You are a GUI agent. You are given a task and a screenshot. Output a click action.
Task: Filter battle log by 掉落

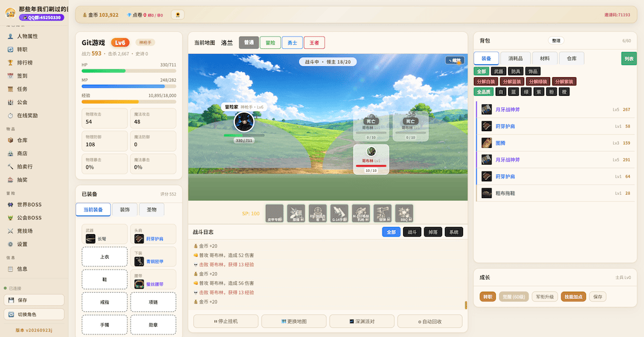tap(433, 232)
